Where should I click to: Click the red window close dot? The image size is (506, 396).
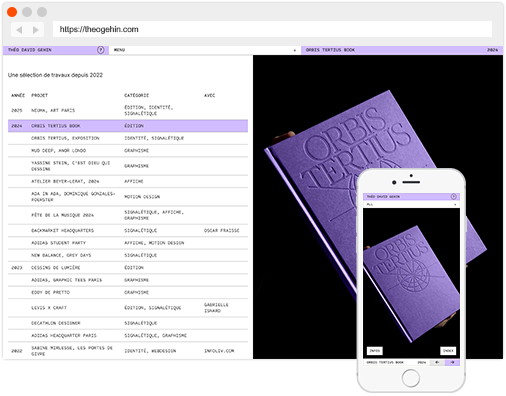click(12, 12)
